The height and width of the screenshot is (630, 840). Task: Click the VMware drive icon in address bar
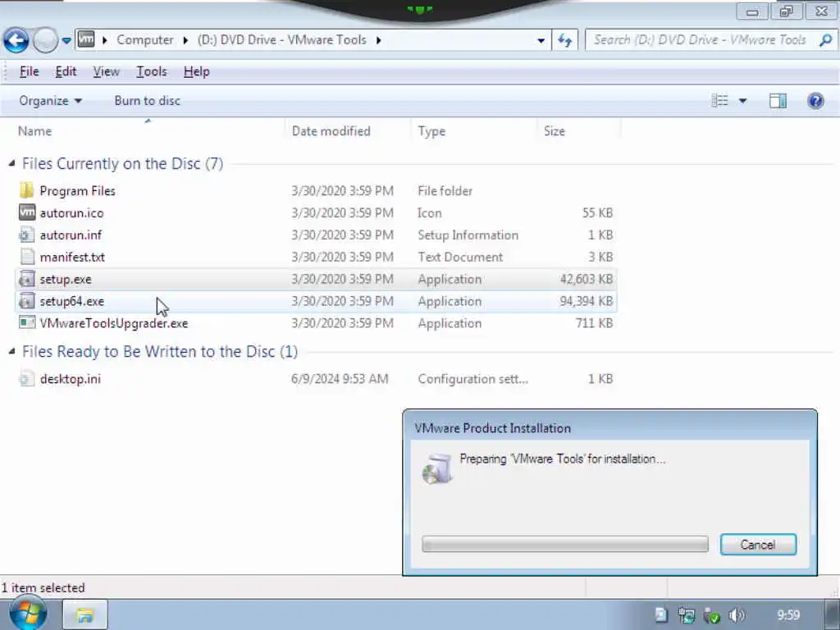[85, 39]
